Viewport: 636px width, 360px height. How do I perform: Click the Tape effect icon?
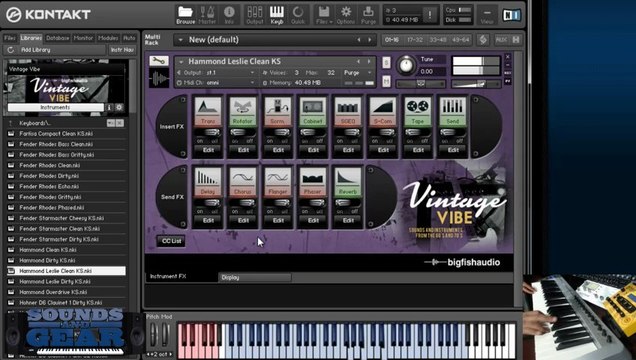click(x=417, y=107)
